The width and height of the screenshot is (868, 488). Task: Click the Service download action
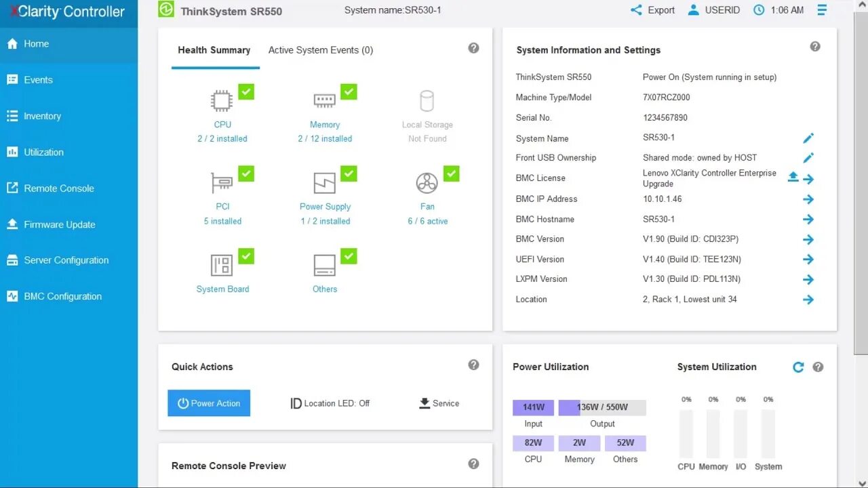click(439, 403)
